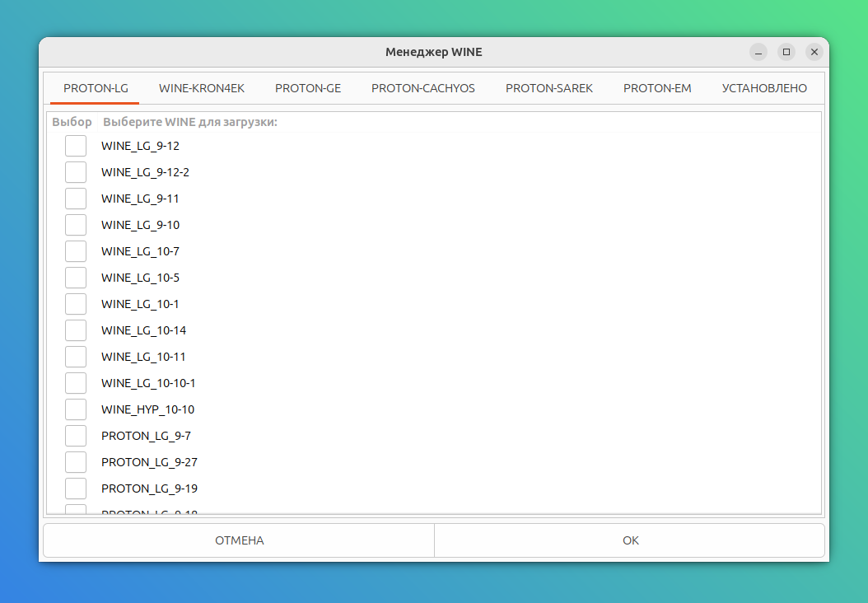Viewport: 868px width, 603px height.
Task: Select the WINE_LG_9-12-2 row text
Action: tap(145, 172)
